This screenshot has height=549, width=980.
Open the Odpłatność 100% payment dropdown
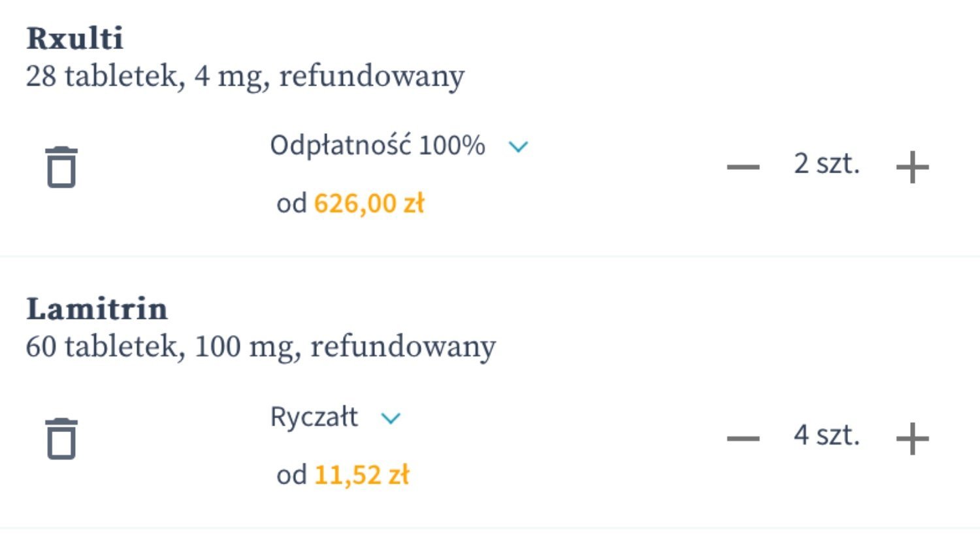[378, 146]
